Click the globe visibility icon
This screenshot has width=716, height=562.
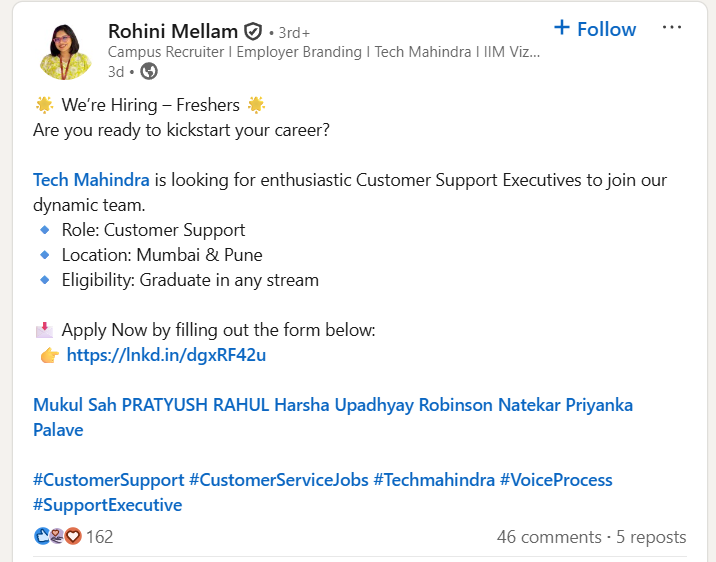[149, 71]
